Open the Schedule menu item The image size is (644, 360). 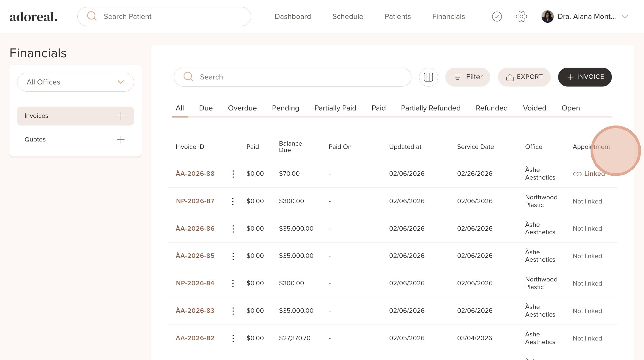point(348,17)
